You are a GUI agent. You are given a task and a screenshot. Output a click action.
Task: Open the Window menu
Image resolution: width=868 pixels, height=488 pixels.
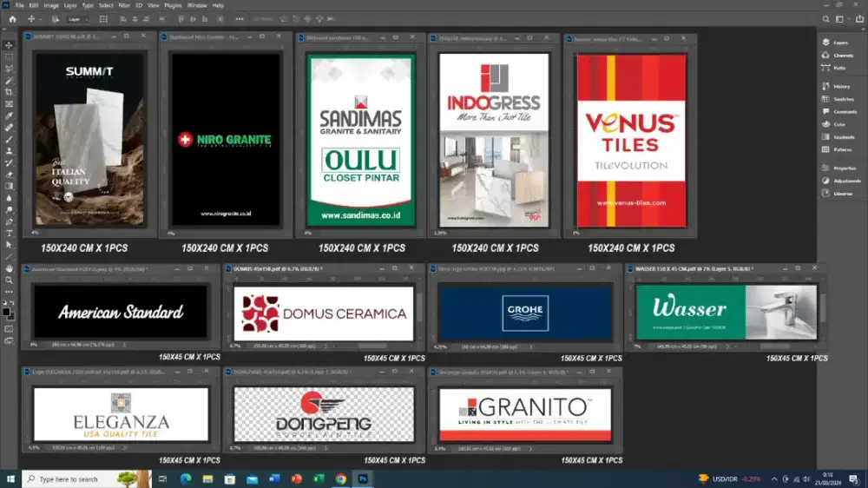pyautogui.click(x=196, y=5)
